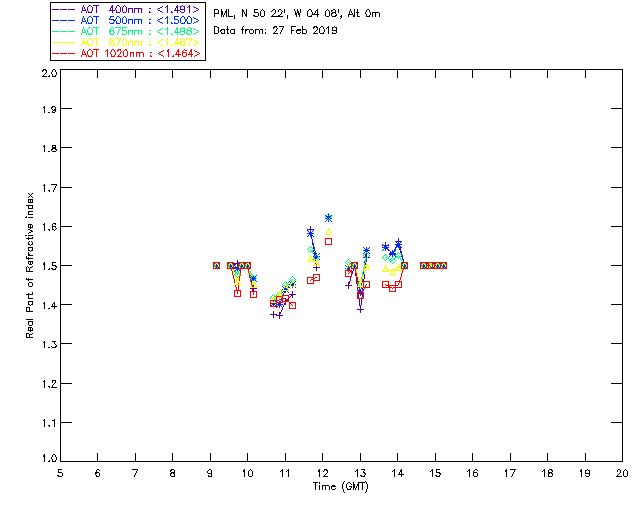Viewport: 640px width, 512px height.
Task: Click the 16 x-axis hour label
Action: (472, 473)
